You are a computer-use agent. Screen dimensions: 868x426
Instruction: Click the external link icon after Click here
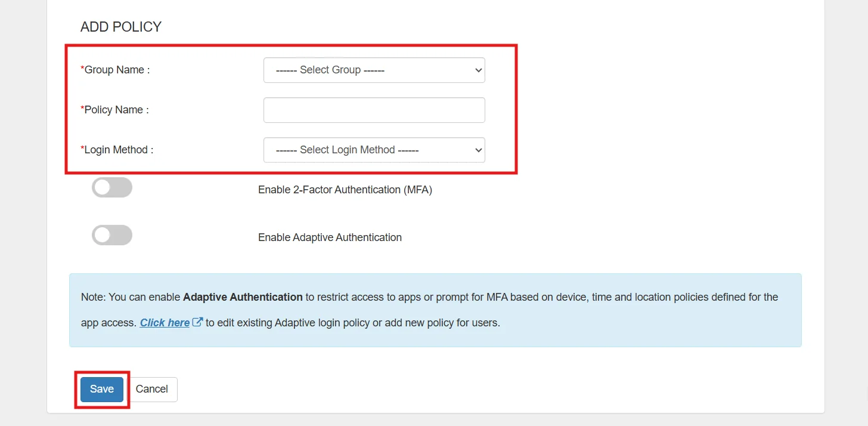click(198, 322)
